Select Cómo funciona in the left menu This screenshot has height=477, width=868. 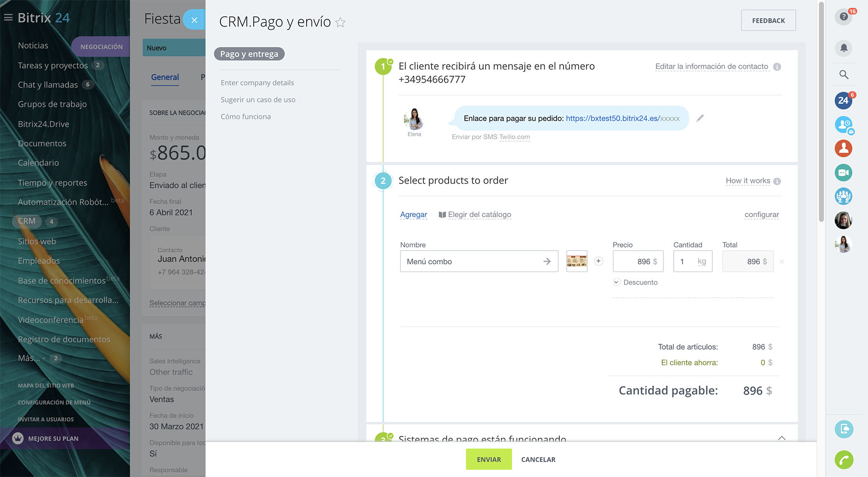click(x=245, y=117)
